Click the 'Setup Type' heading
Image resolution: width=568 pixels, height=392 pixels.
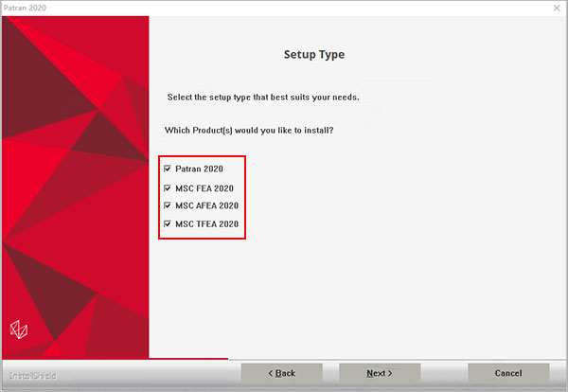tap(314, 54)
